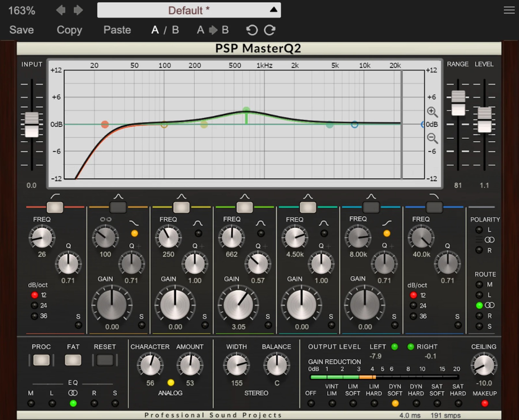Click Paste in the top bar
519x420 pixels.
(117, 30)
